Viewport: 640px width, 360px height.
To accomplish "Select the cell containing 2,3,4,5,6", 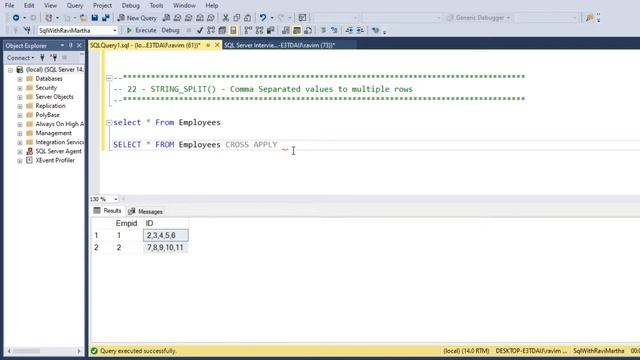I will (x=166, y=236).
